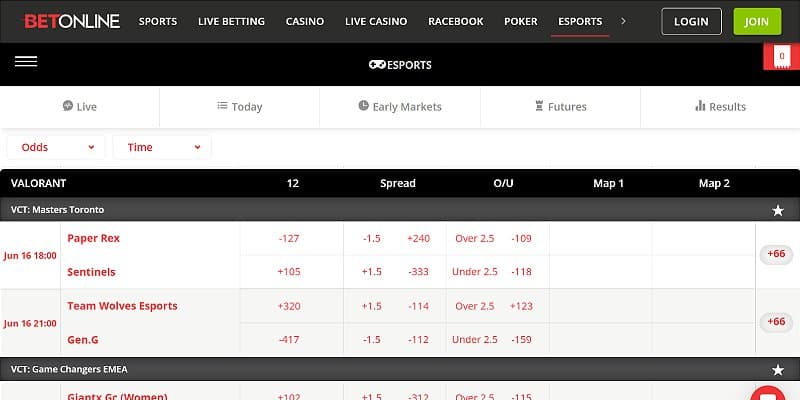This screenshot has width=800, height=400.
Task: Open the Time sorting dropdown
Action: click(162, 147)
